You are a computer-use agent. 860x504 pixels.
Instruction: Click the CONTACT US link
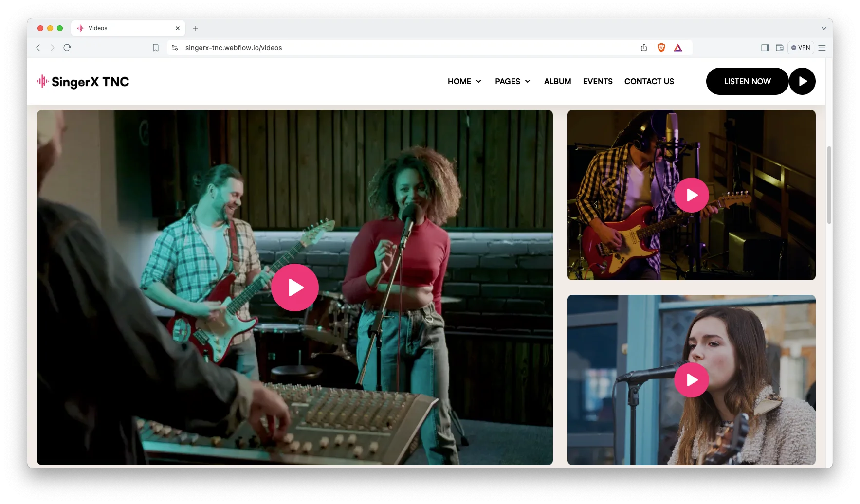pos(649,81)
